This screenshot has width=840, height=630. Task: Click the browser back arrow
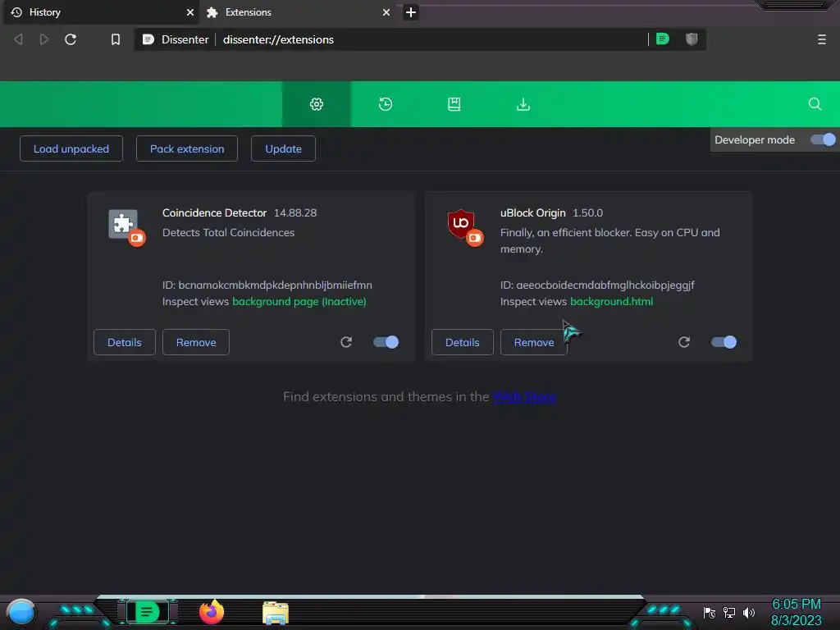pyautogui.click(x=18, y=39)
